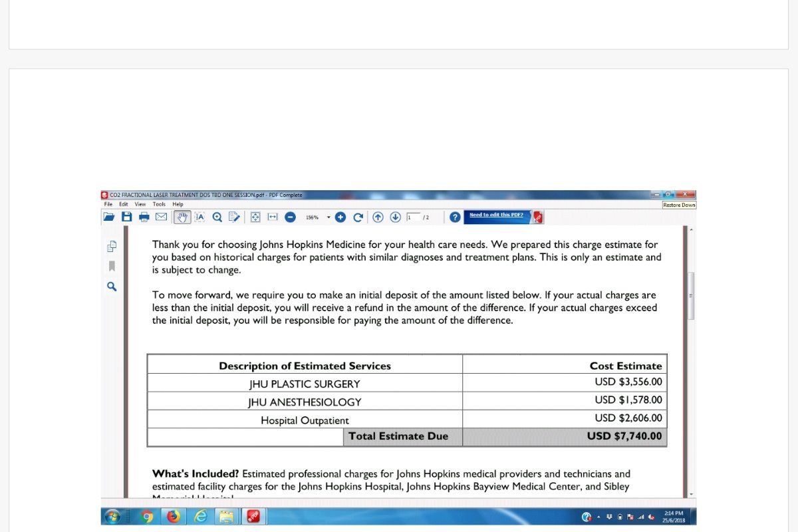Click the 'What's Included?' bold heading

point(196,474)
